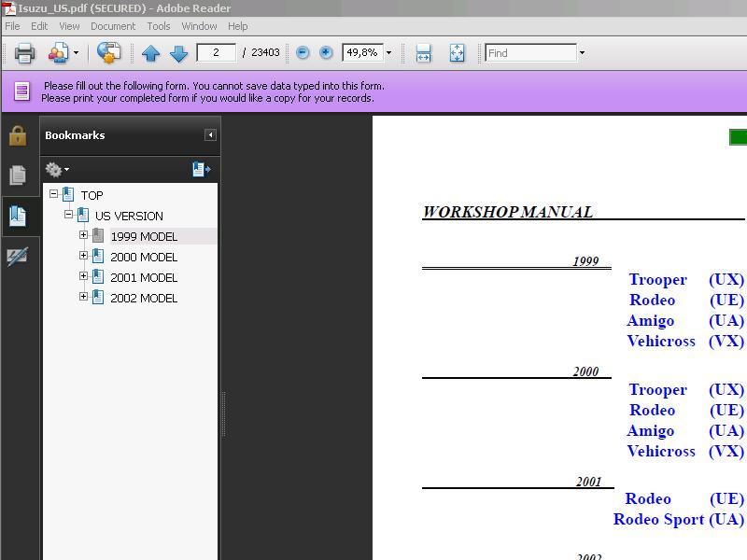Click the Print icon in the toolbar
The height and width of the screenshot is (560, 747).
pos(24,53)
